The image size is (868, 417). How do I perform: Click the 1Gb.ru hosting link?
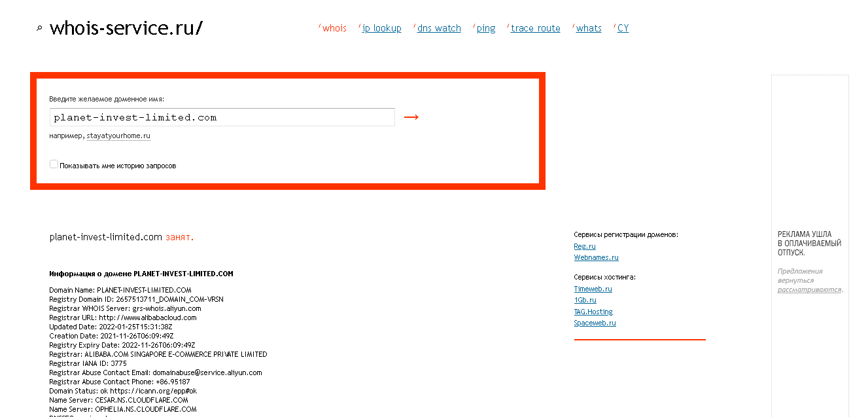[585, 300]
